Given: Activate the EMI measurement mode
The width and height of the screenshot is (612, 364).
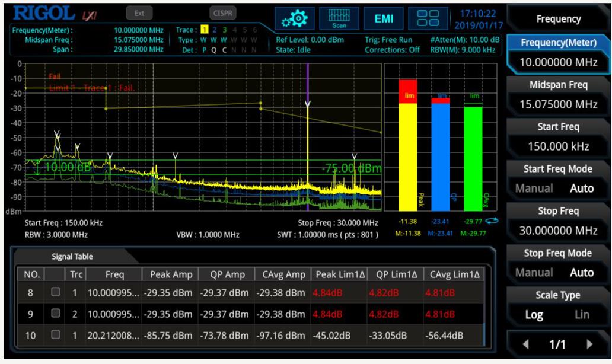Looking at the screenshot, I should pos(383,18).
